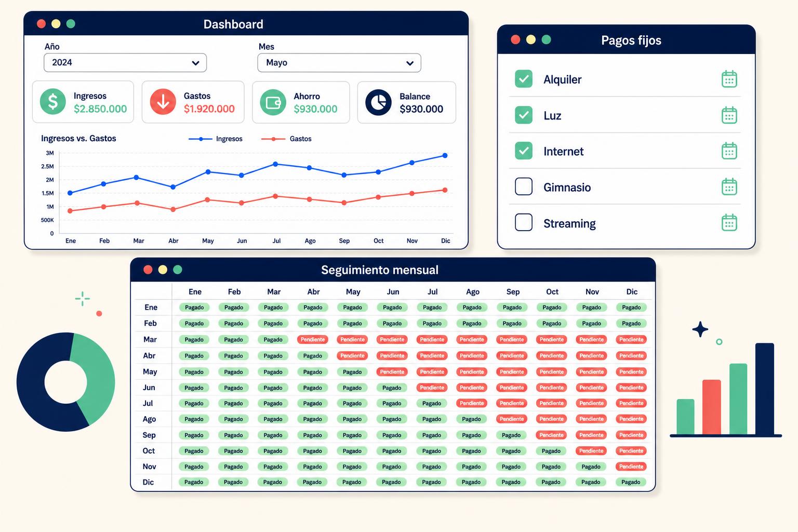798x532 pixels.
Task: Click the Jun column header in Seguimiento mensual
Action: point(393,292)
